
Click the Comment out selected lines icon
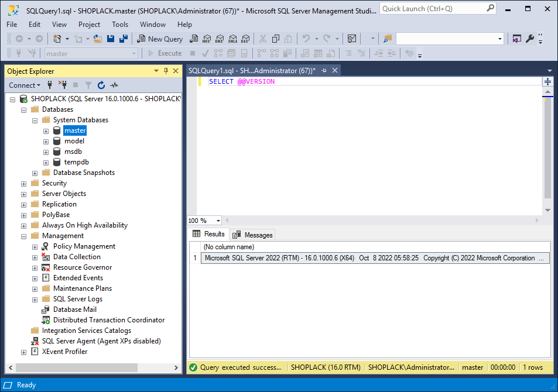[348, 53]
